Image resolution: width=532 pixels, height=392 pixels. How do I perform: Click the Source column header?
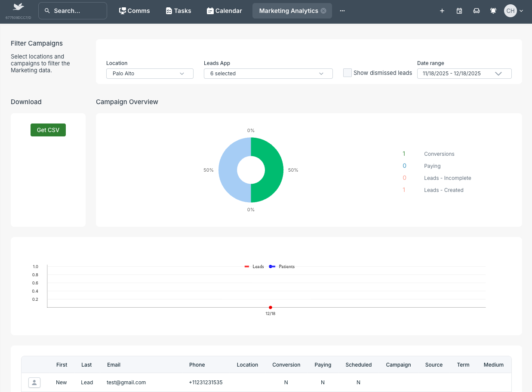pos(434,365)
